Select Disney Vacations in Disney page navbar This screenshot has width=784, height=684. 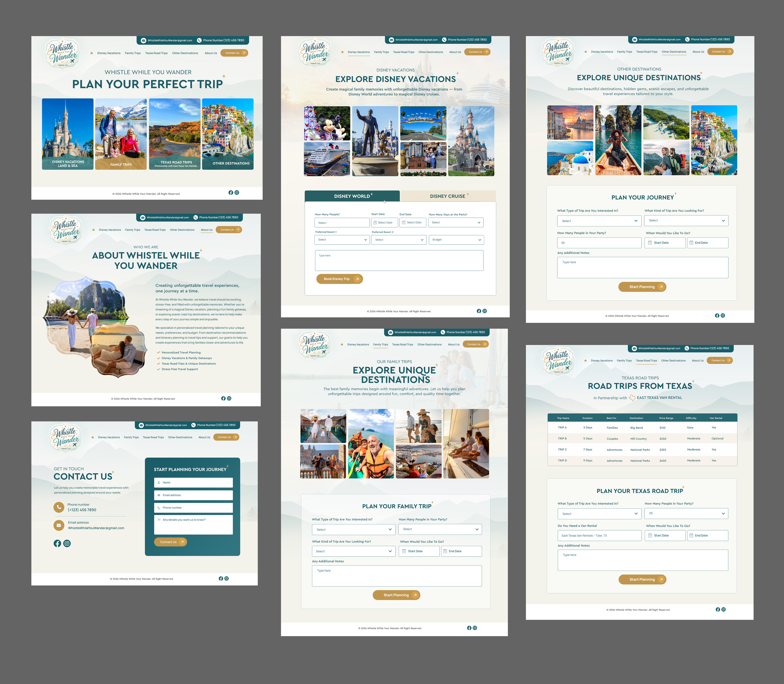point(359,52)
